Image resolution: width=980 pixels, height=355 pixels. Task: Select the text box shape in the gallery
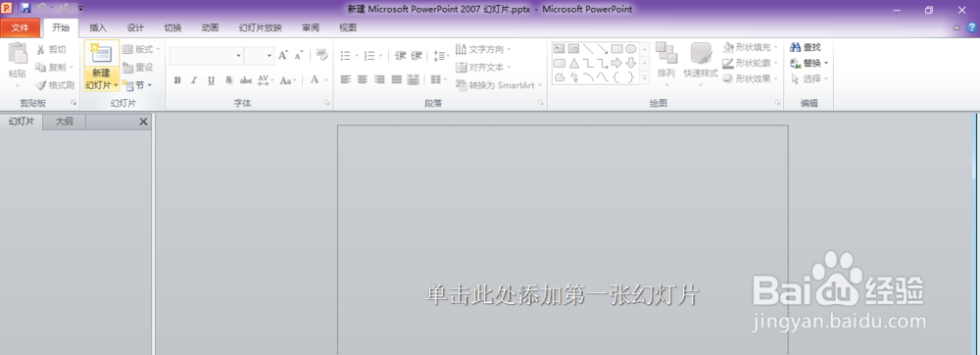tap(560, 48)
